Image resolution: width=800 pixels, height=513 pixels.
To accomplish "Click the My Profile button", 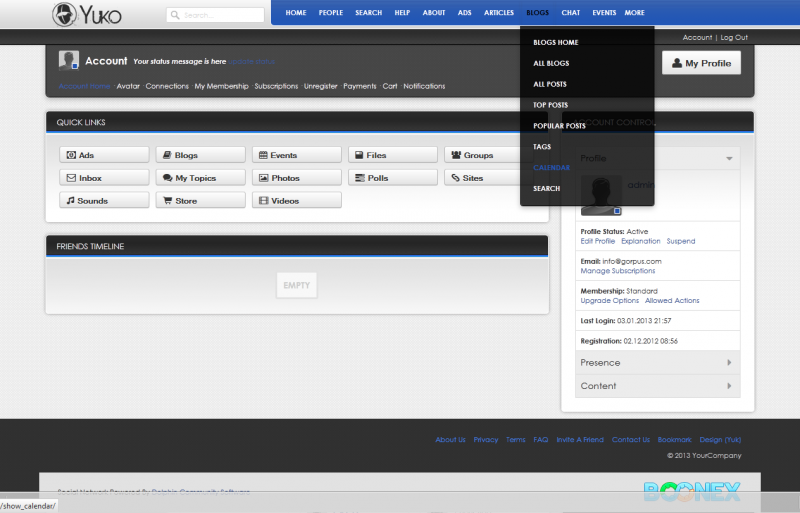I will click(x=701, y=63).
